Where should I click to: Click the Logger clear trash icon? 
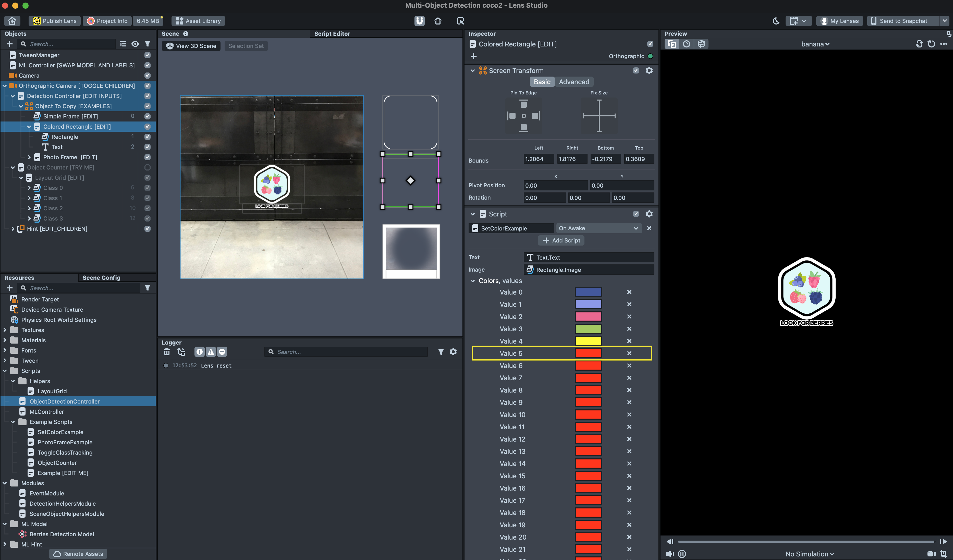point(167,352)
